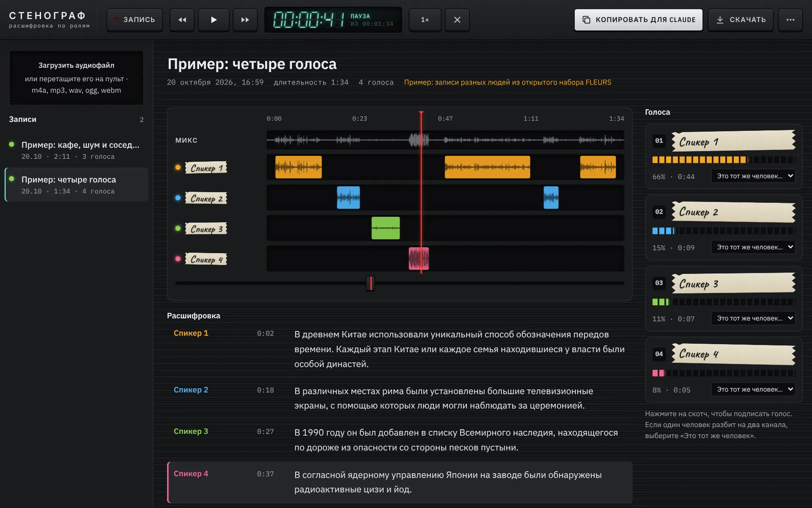Jump to the 0:02 timestamp in the transcript
Image resolution: width=812 pixels, height=508 pixels.
(x=265, y=334)
